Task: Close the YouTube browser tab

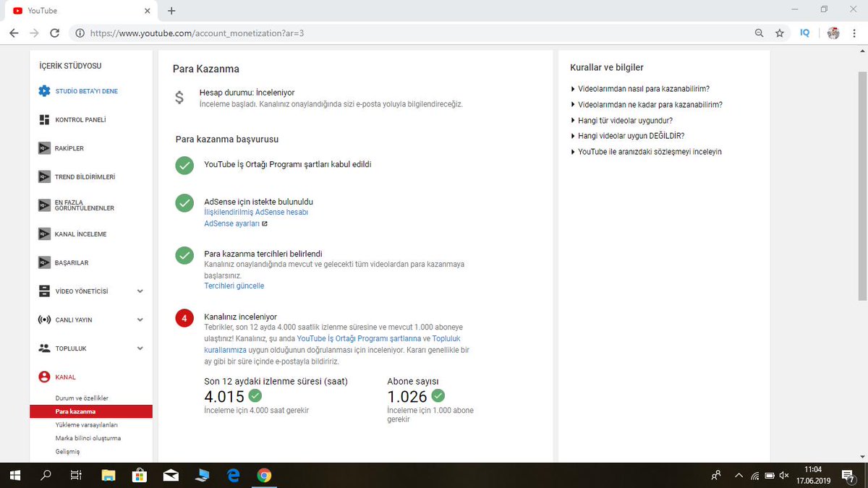Action: coord(147,11)
